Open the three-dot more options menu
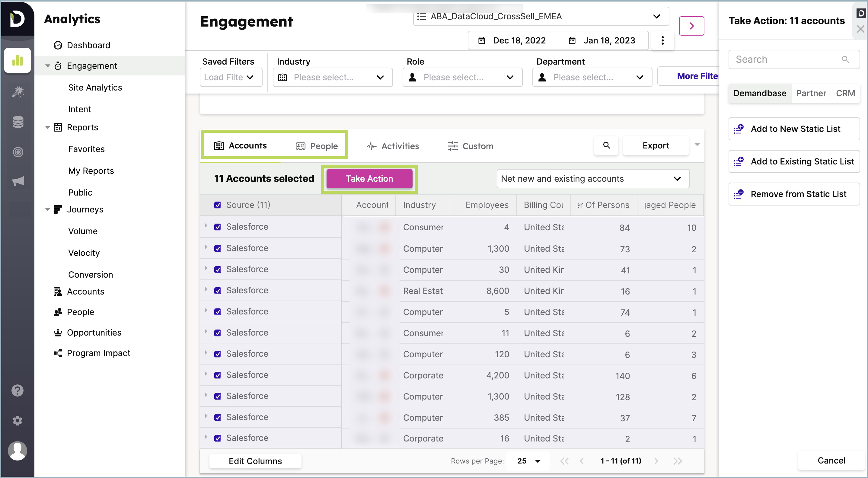This screenshot has height=478, width=868. pyautogui.click(x=662, y=40)
